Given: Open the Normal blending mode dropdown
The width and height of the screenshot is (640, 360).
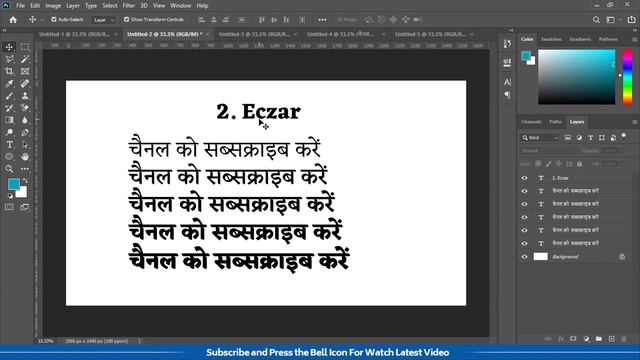Looking at the screenshot, I should pyautogui.click(x=549, y=151).
